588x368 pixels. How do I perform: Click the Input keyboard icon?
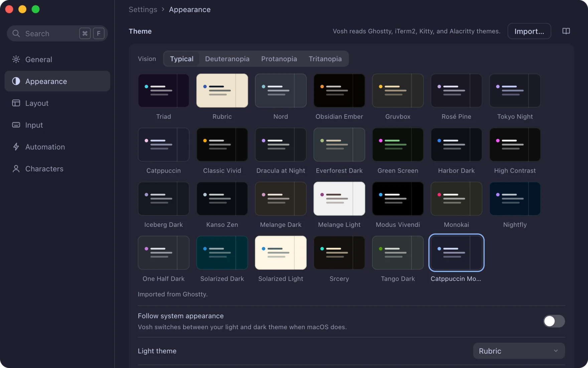pos(16,125)
